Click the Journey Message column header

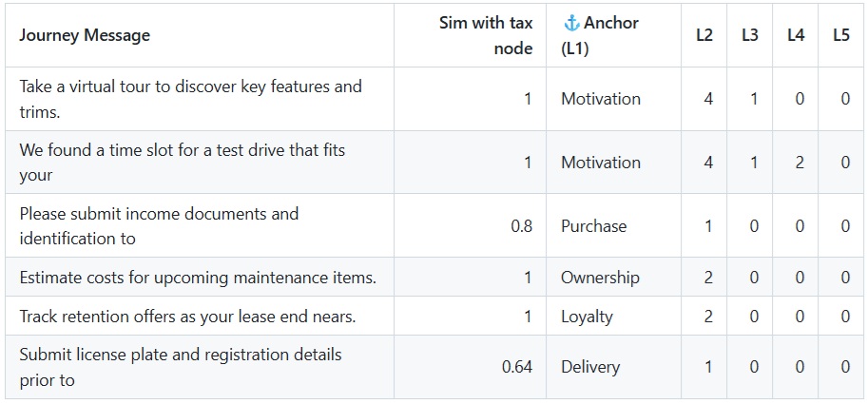85,35
